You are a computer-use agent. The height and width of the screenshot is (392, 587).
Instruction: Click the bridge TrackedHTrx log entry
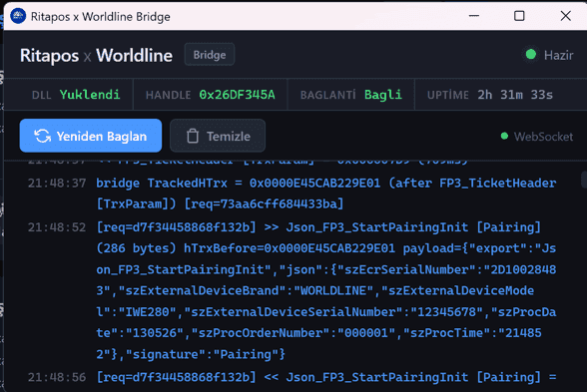(x=326, y=194)
